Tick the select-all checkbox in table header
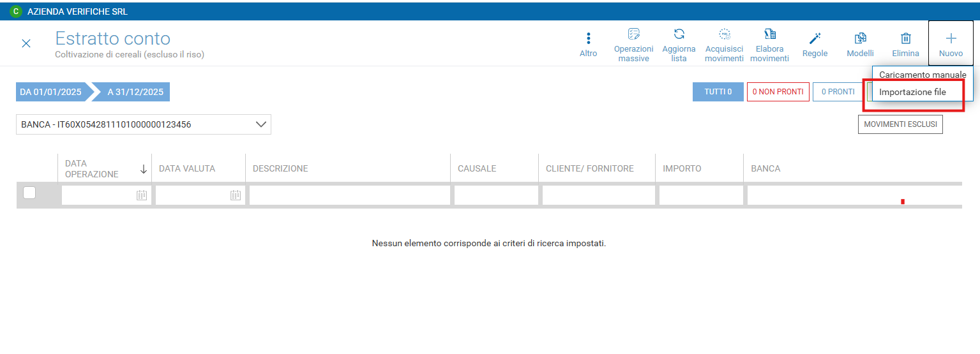 click(x=29, y=193)
